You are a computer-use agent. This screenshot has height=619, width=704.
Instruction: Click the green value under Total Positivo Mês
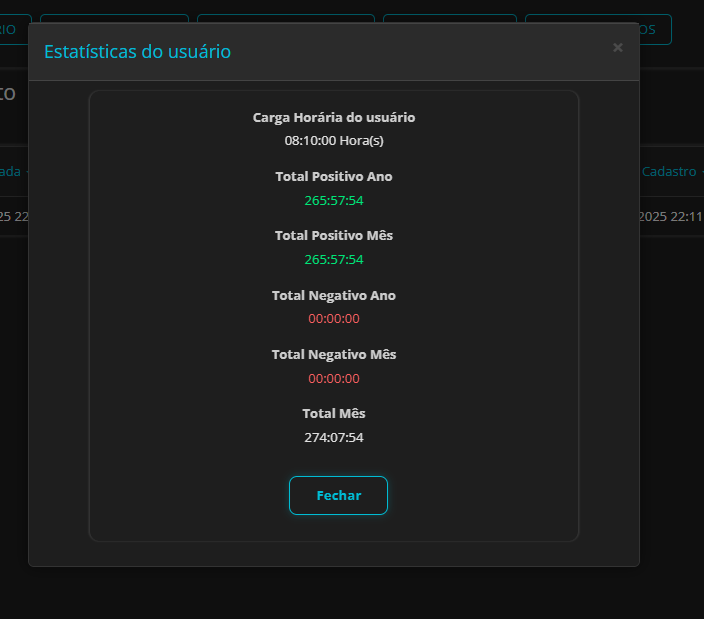(333, 259)
